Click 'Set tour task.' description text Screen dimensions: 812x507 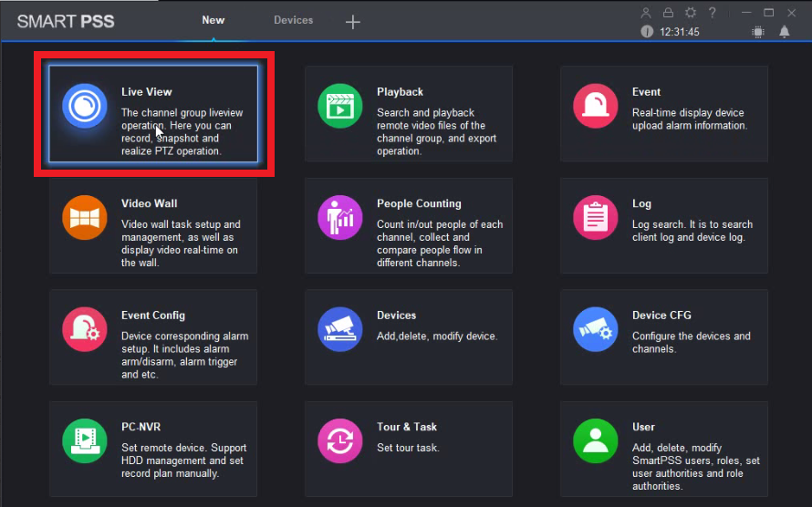pyautogui.click(x=408, y=448)
